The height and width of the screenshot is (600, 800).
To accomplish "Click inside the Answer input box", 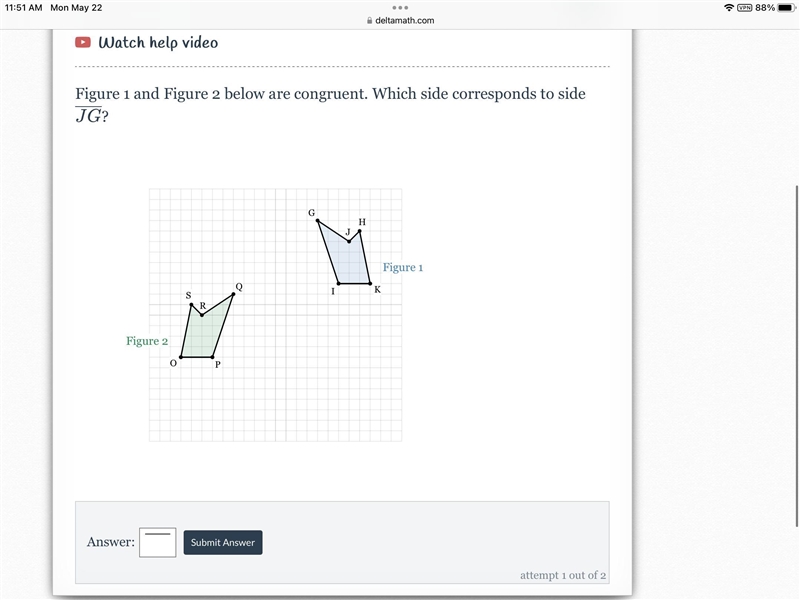I will click(x=158, y=542).
